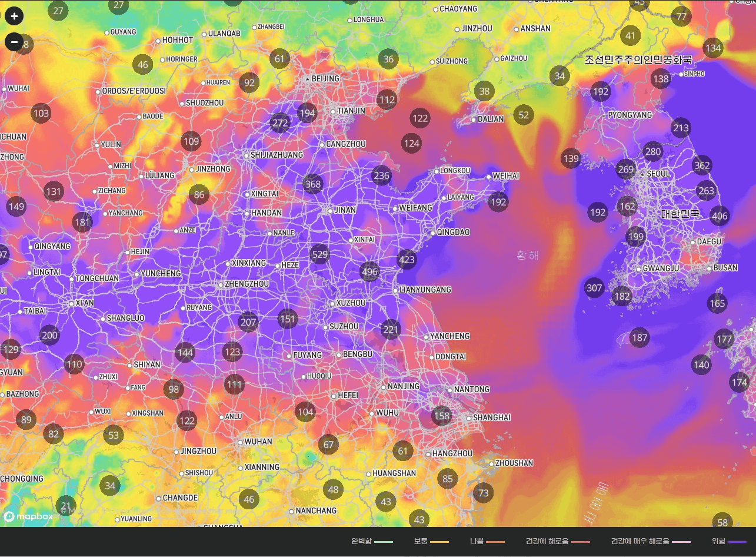Select the 272 marker southwest of Beijing
This screenshot has width=756, height=557.
click(x=280, y=123)
